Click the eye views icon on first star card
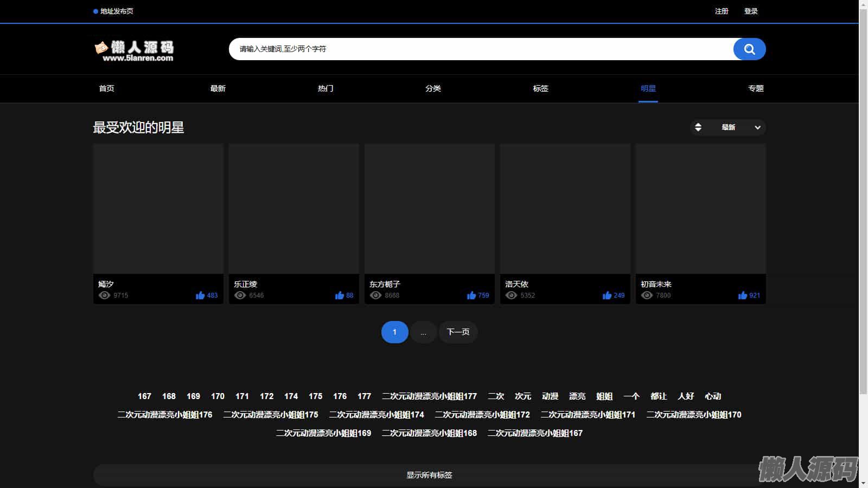This screenshot has width=868, height=488. [x=104, y=296]
